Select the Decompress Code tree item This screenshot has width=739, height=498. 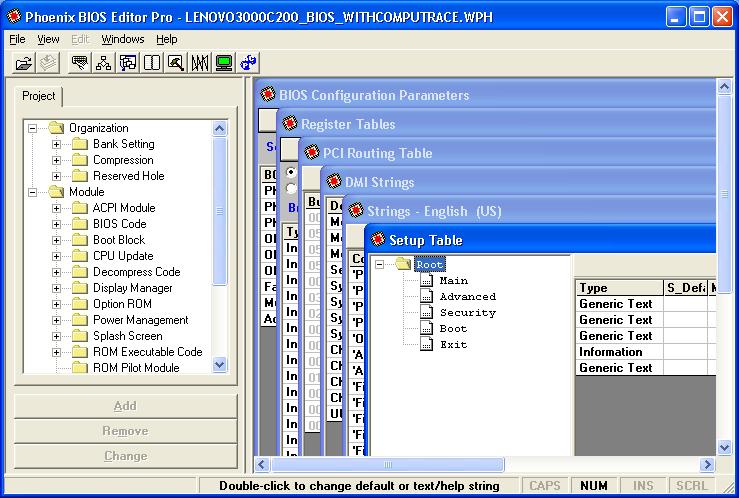click(x=137, y=272)
